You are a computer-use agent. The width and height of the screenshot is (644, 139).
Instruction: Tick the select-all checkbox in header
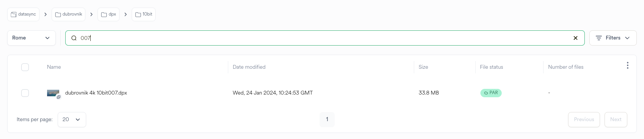(25, 67)
